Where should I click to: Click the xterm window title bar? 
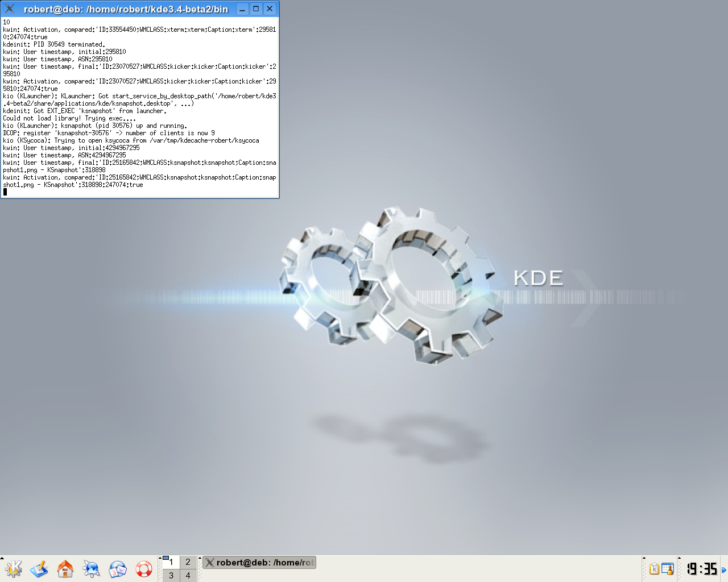(126, 9)
